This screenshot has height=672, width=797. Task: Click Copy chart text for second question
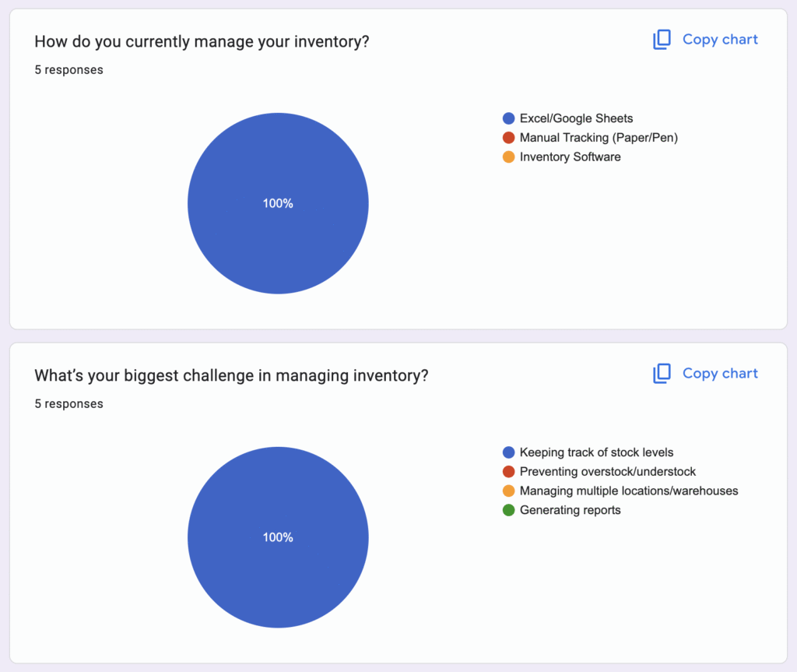pyautogui.click(x=720, y=374)
